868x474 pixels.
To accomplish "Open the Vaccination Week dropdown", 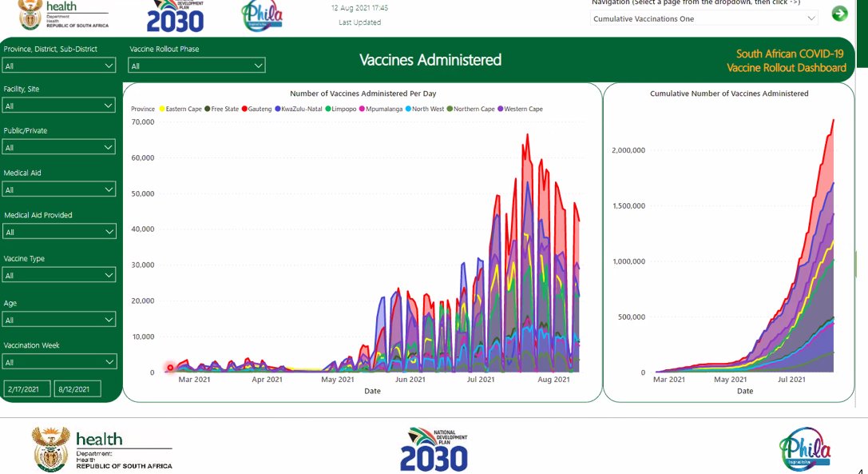I will (59, 362).
